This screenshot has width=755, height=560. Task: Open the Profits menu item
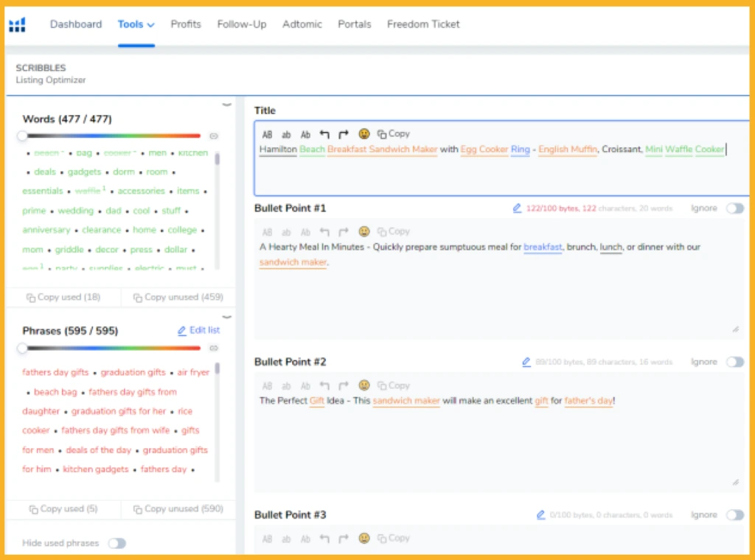click(x=186, y=24)
